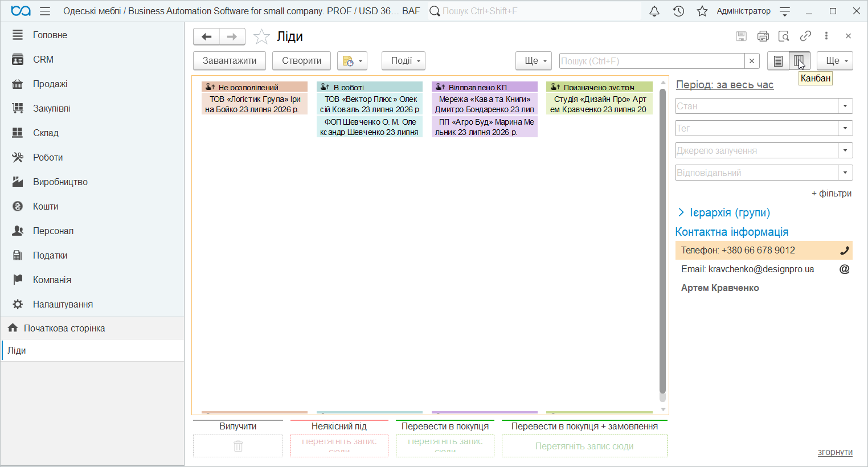Click the Завантажити button
Screen dimensions: 868x467
pyautogui.click(x=230, y=61)
